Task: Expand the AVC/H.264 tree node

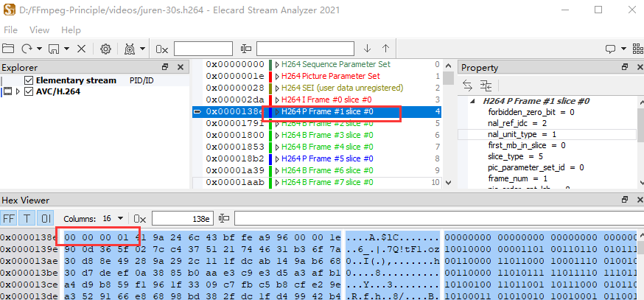Action: click(18, 92)
